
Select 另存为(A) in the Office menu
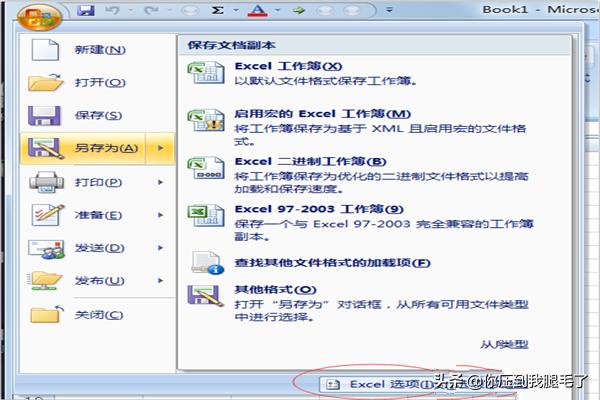pyautogui.click(x=83, y=148)
